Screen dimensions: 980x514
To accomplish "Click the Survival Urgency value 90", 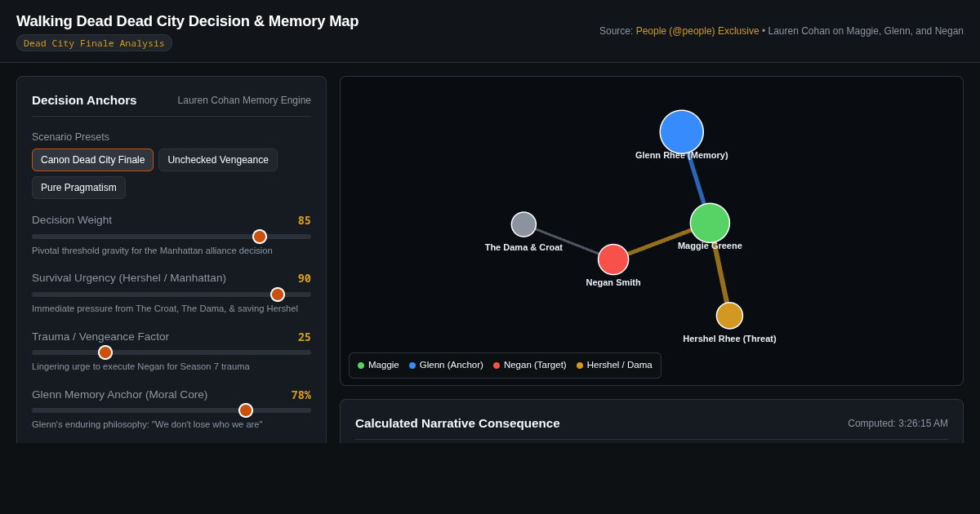I will click(304, 278).
